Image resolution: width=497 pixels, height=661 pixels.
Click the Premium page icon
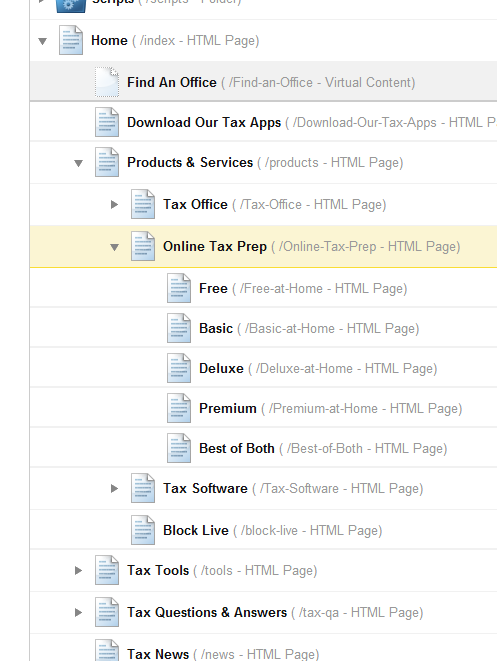tap(179, 408)
